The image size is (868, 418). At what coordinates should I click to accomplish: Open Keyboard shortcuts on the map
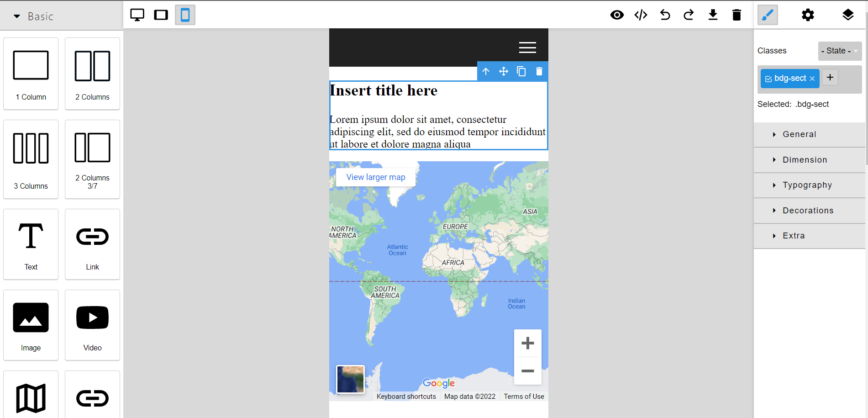point(406,397)
